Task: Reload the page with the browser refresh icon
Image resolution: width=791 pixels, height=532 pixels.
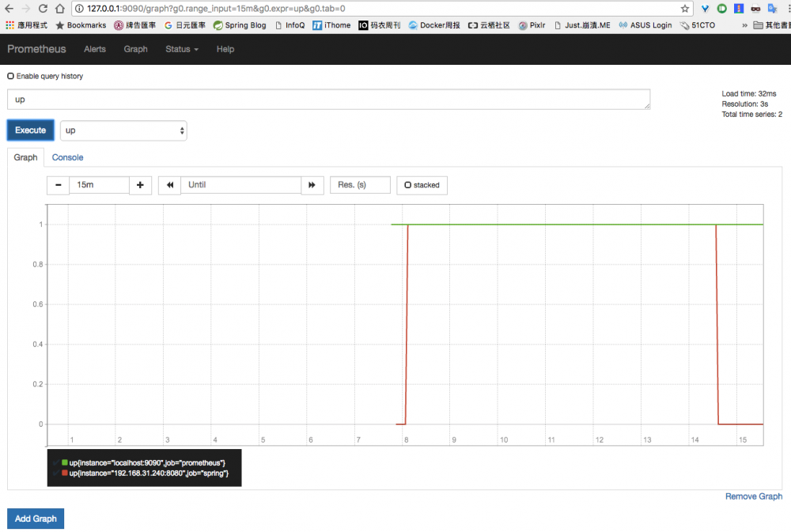Action: (x=43, y=9)
